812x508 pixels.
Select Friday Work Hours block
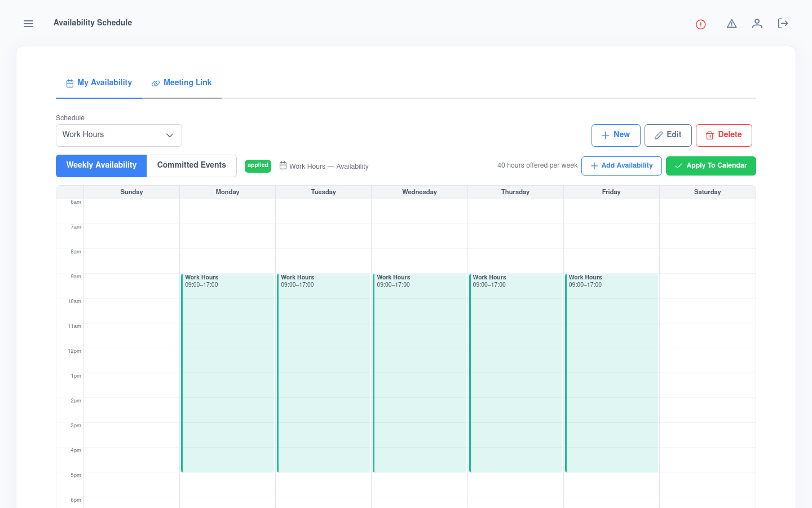pos(611,373)
